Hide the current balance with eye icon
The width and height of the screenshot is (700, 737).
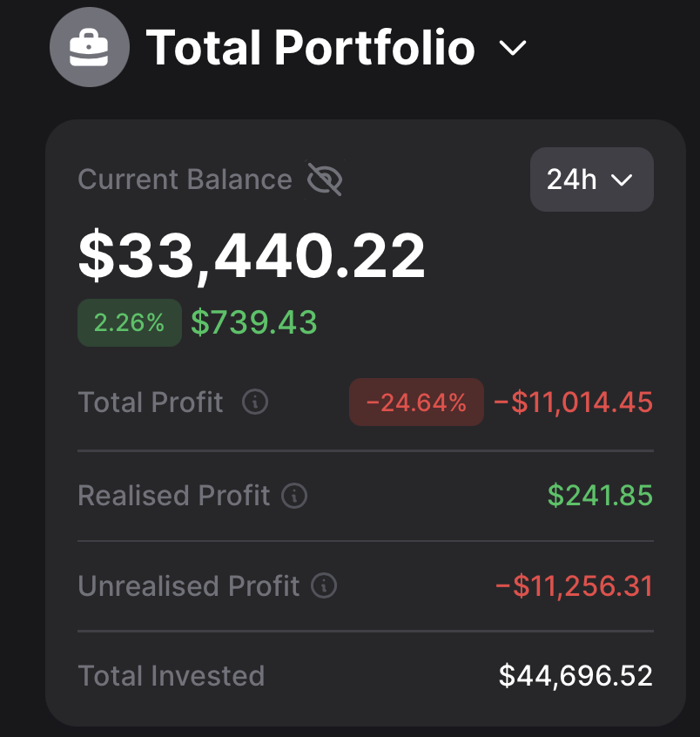coord(325,180)
